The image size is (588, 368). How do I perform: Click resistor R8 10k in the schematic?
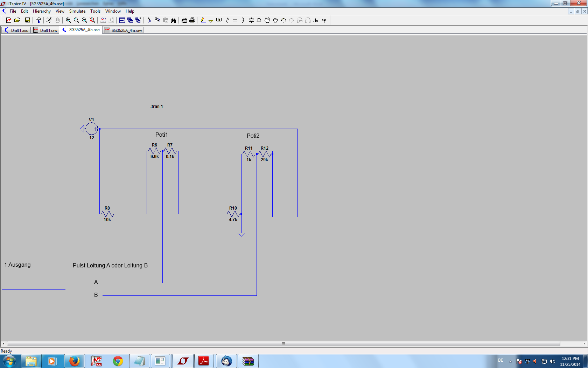pos(107,214)
